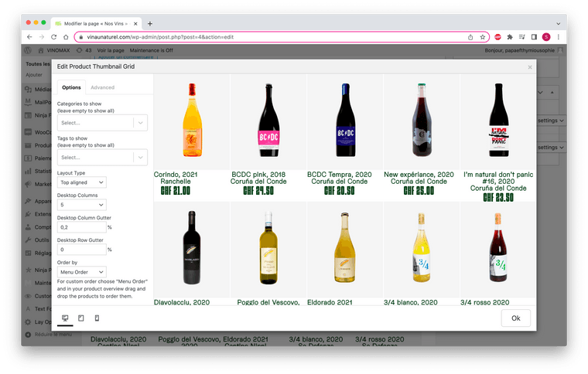Open the Tags to show dropdown
This screenshot has width=588, height=374.
coord(102,157)
